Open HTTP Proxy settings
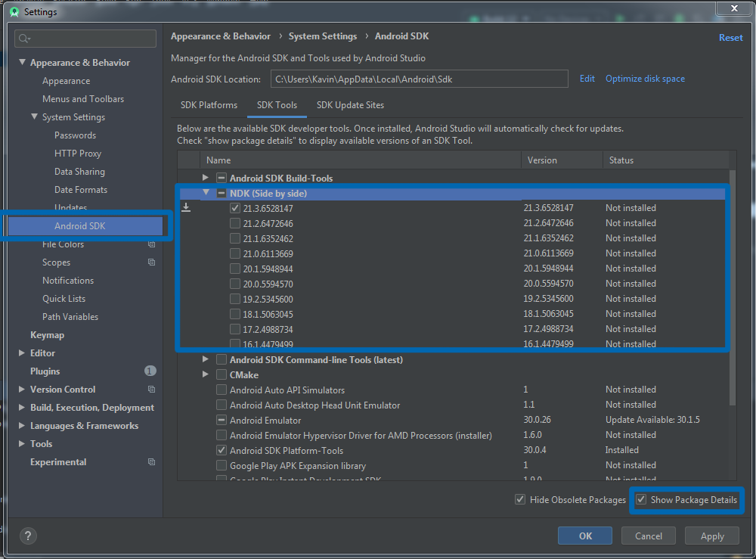 (x=78, y=154)
